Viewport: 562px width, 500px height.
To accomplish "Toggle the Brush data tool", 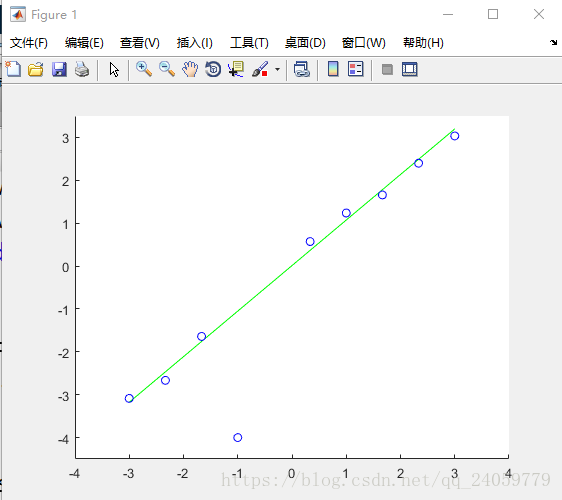I will pyautogui.click(x=260, y=69).
